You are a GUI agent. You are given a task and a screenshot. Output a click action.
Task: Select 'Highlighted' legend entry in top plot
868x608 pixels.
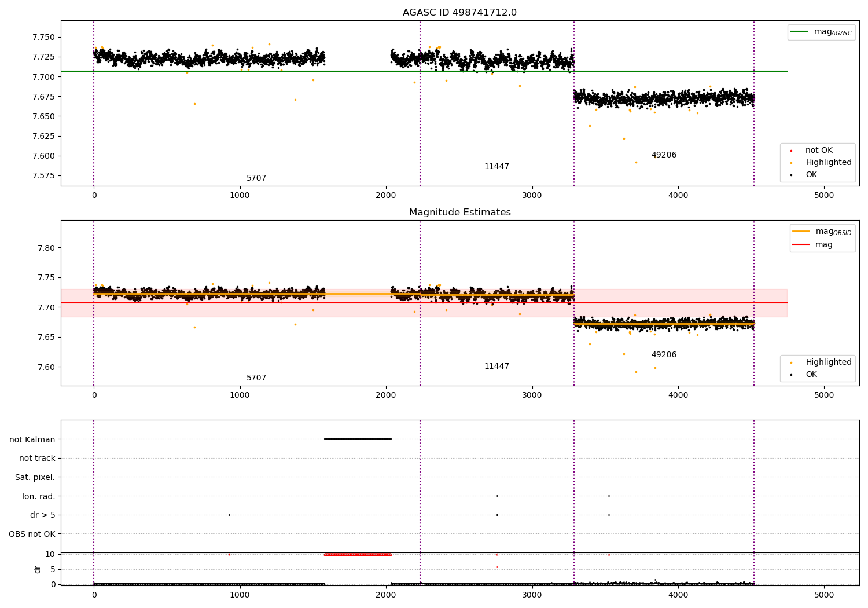(829, 163)
